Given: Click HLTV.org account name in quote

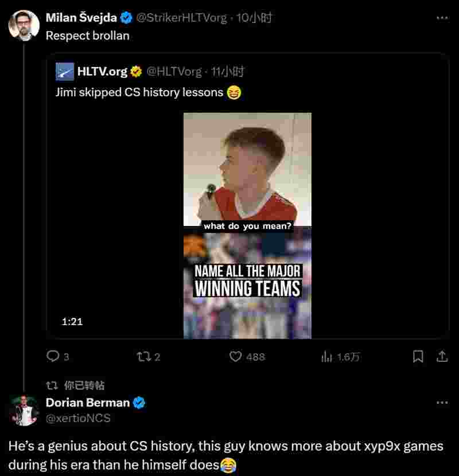Looking at the screenshot, I should [102, 72].
